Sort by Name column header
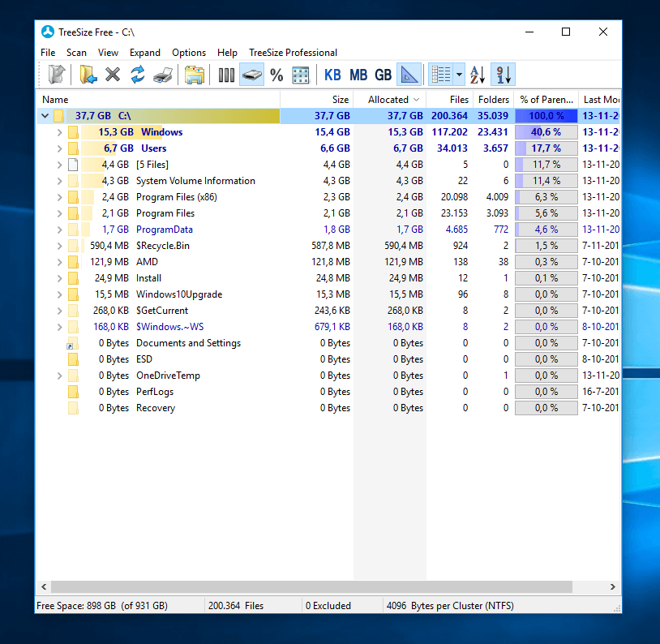This screenshot has height=644, width=660. 159,100
